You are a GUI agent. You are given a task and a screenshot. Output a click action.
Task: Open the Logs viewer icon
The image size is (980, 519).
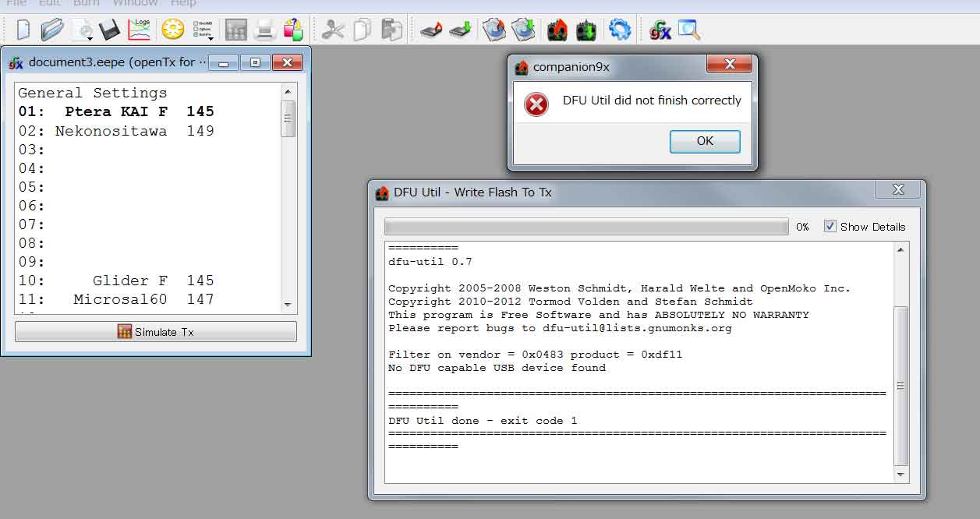139,30
